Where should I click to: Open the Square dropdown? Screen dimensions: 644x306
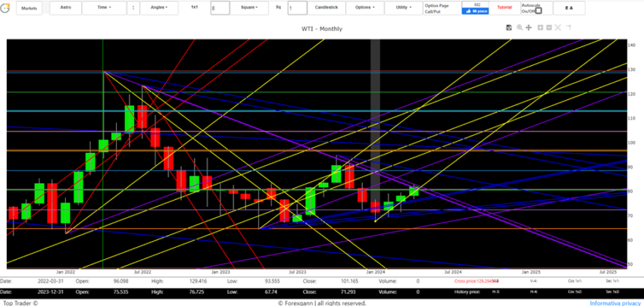pos(249,8)
